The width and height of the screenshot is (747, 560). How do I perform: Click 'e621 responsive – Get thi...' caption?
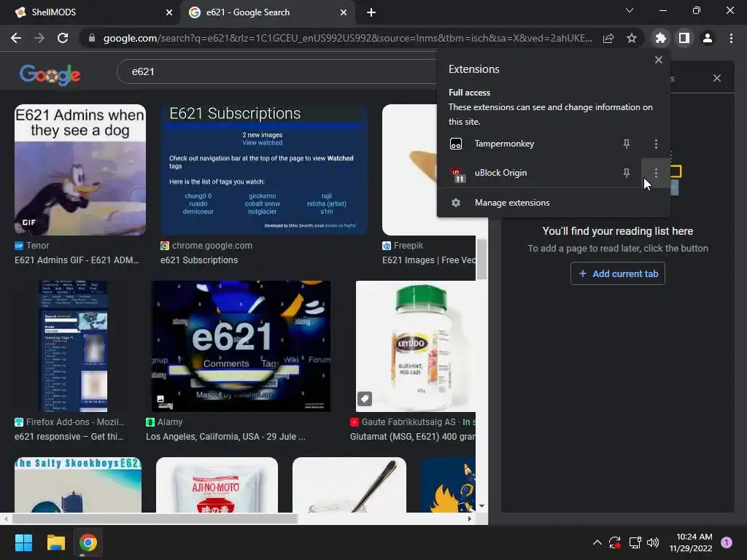[69, 437]
